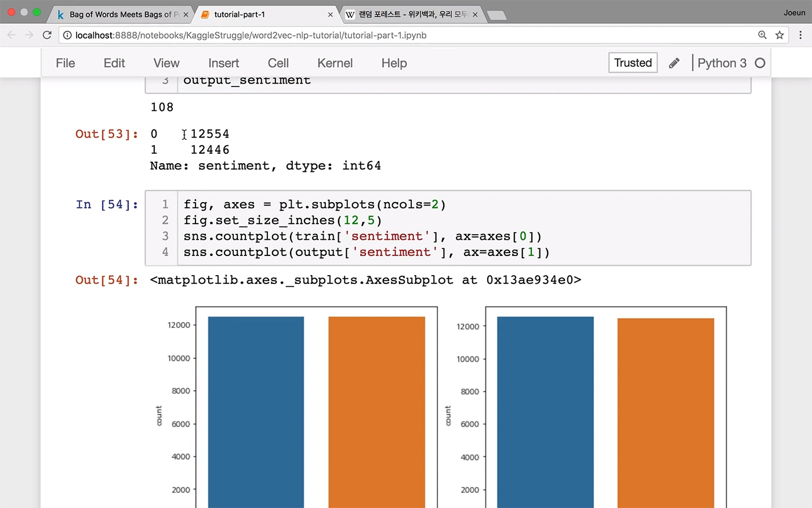Bookmark page with the star icon
Screen dimensions: 812x508
tap(780, 35)
